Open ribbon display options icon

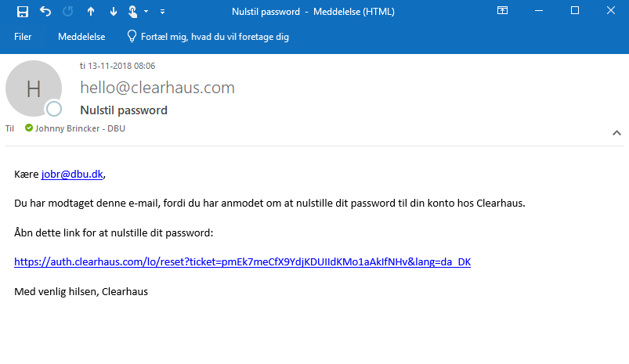(502, 11)
